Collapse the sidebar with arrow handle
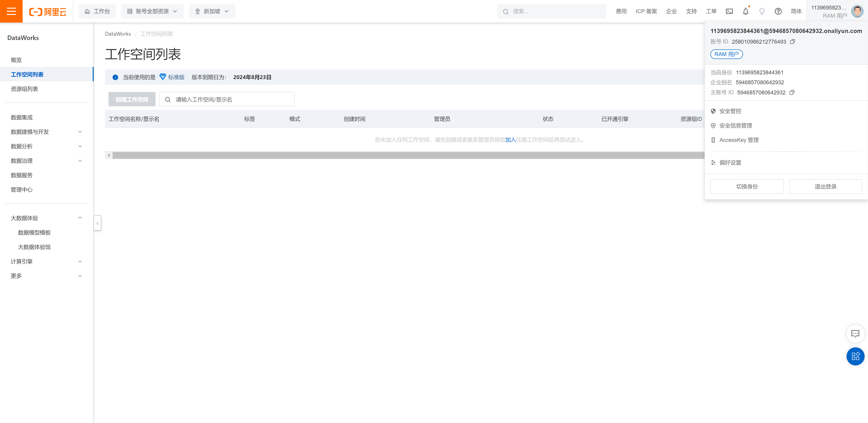Viewport: 868px width, 423px height. pos(97,223)
